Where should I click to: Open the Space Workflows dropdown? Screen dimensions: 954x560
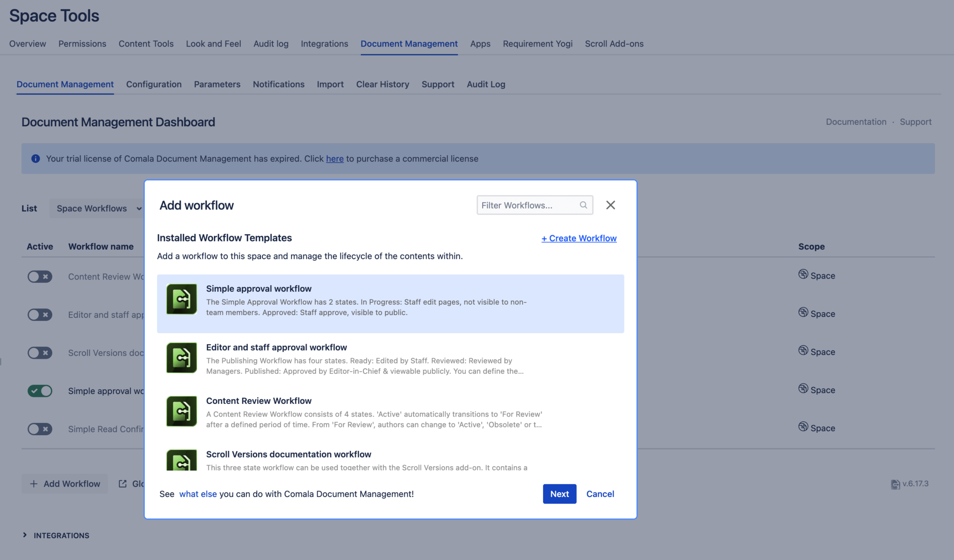[97, 208]
